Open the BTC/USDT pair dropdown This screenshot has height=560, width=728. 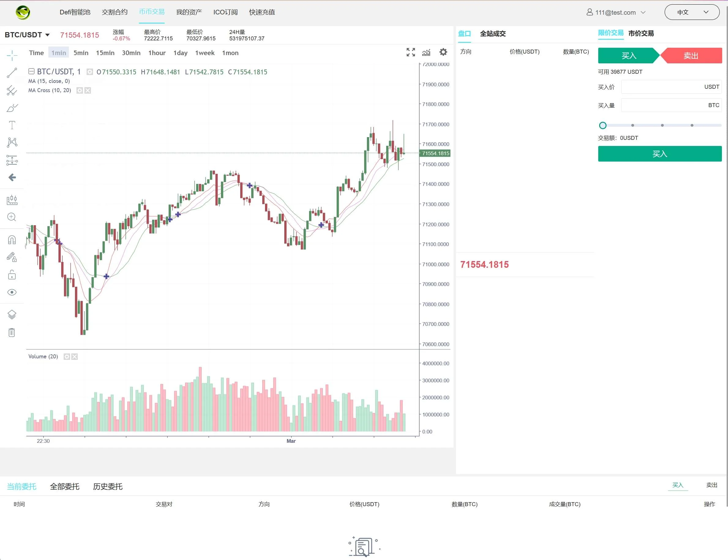(x=27, y=35)
